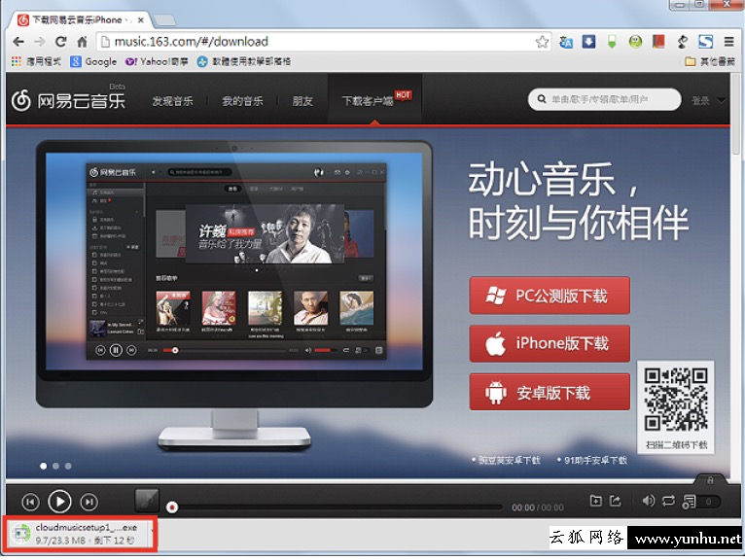The image size is (745, 560).
Task: Open the Chrome hamburger menu
Action: pyautogui.click(x=728, y=42)
